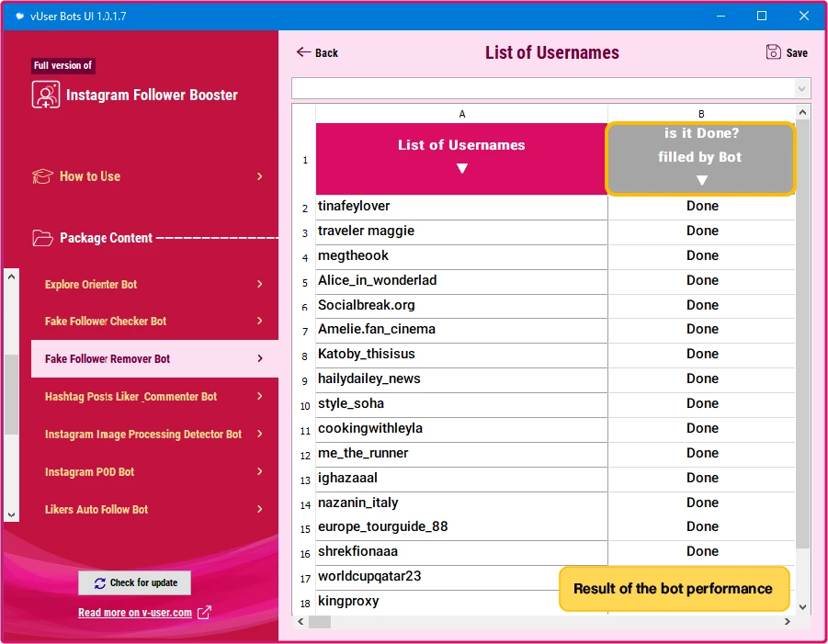Click the Check for update button

pyautogui.click(x=135, y=582)
